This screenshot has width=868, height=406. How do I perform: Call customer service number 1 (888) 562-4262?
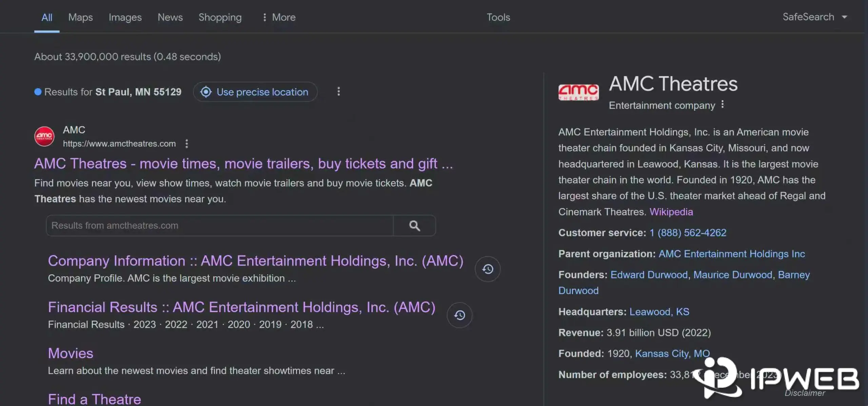click(688, 233)
